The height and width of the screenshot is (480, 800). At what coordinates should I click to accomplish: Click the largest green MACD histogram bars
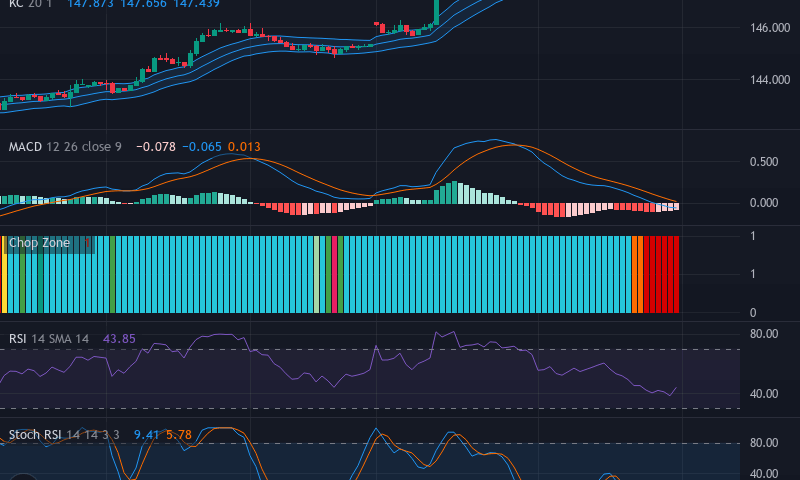pyautogui.click(x=454, y=193)
